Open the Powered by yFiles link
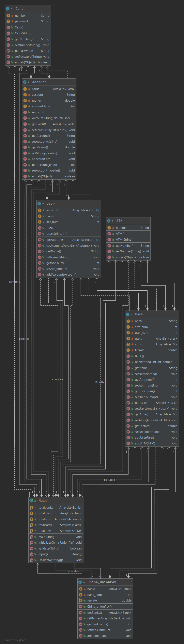This screenshot has height=644, width=184. tap(14, 640)
